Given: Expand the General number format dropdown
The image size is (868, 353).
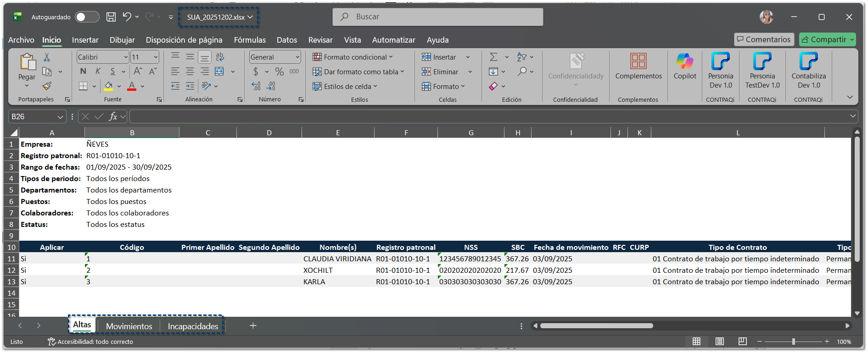Looking at the screenshot, I should pyautogui.click(x=297, y=57).
